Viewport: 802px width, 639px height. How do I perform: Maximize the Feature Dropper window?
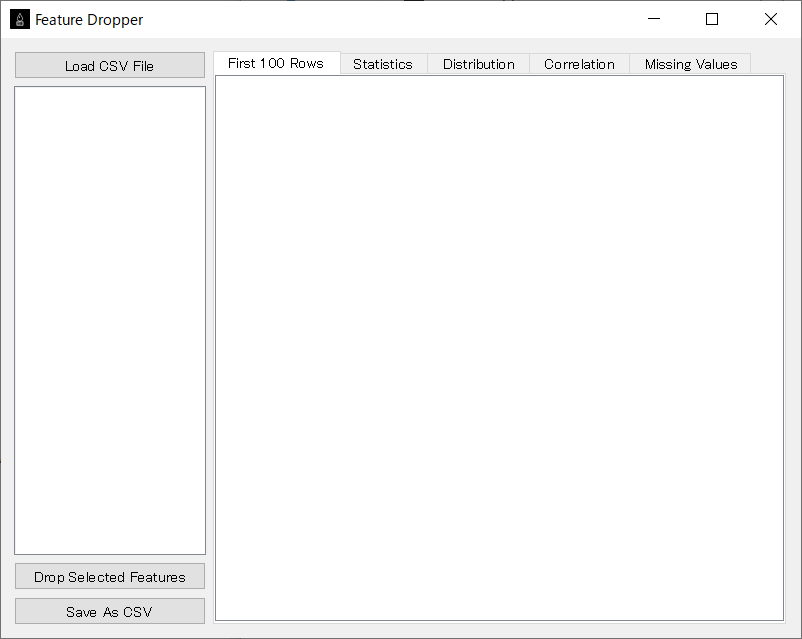point(712,19)
